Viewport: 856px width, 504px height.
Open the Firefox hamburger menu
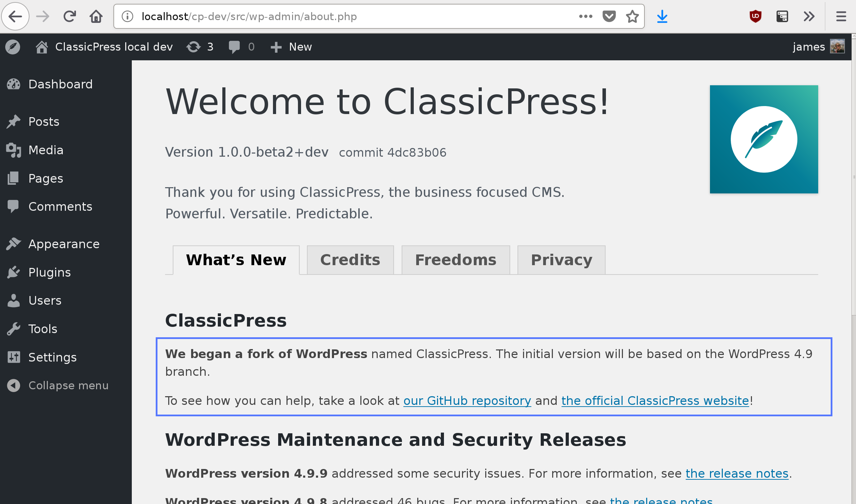point(841,16)
